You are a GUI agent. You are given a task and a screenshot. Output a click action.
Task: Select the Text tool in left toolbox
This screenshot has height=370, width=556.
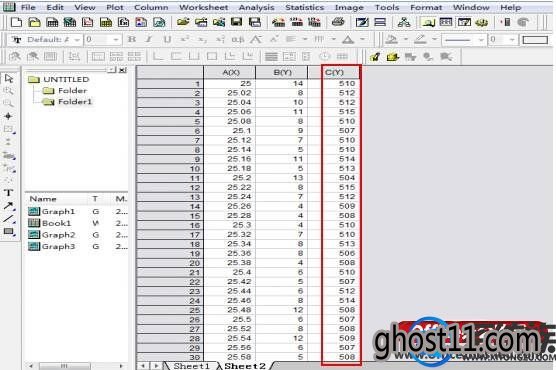click(9, 193)
